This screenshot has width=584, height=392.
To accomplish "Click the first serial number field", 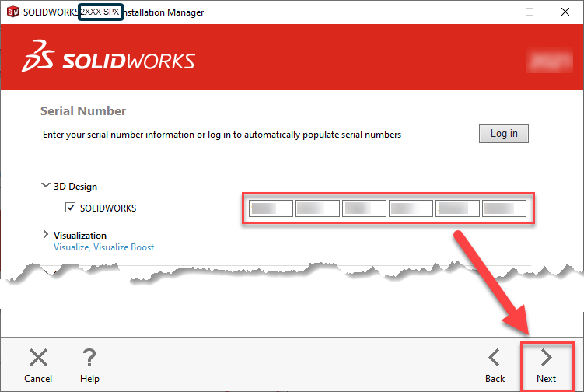I will point(271,208).
